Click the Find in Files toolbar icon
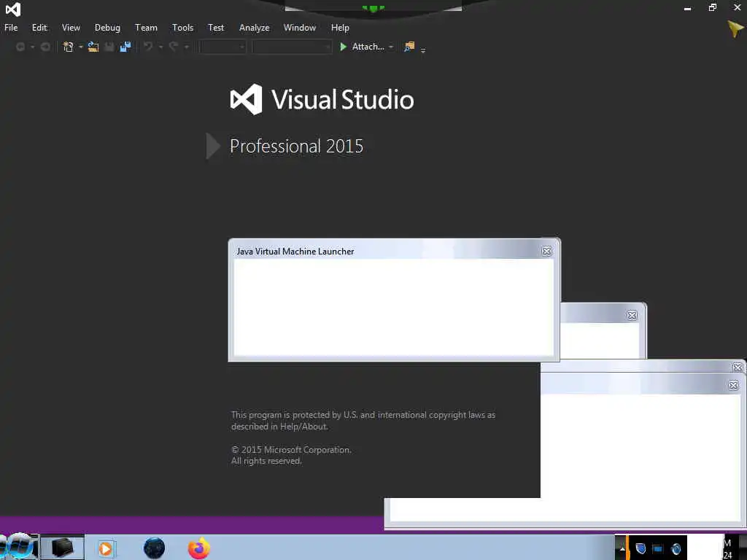This screenshot has height=560, width=747. pos(409,47)
